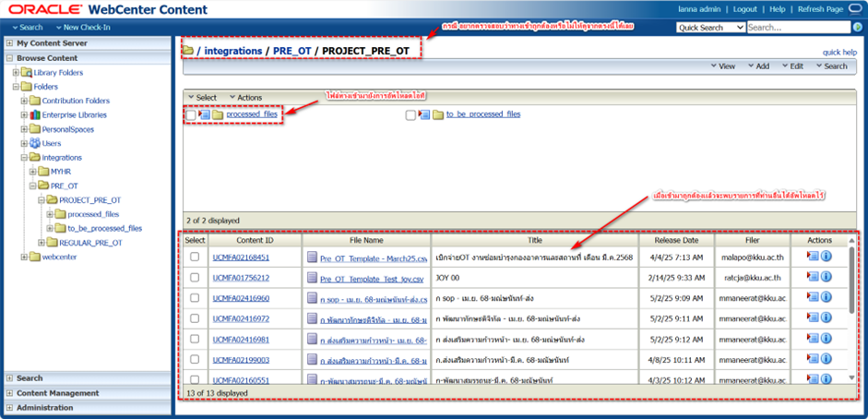Click the Oracle profile icon at top right
This screenshot has height=419, width=868.
click(855, 8)
